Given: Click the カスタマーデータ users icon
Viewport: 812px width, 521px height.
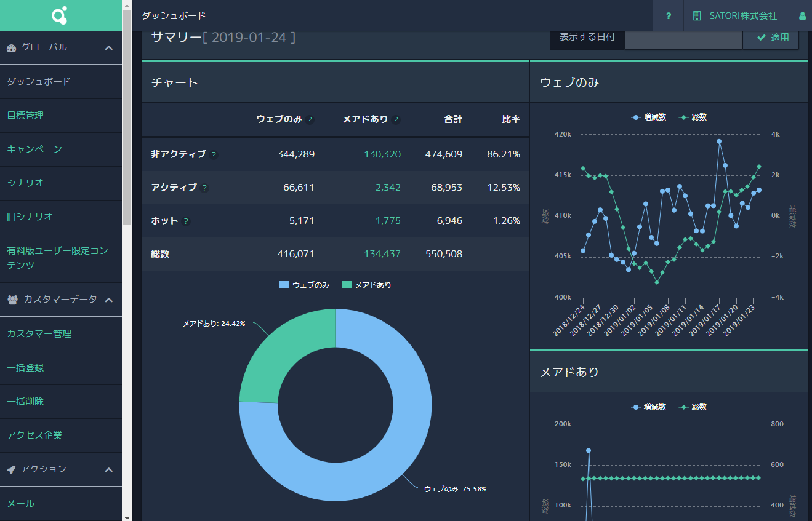Looking at the screenshot, I should [x=13, y=300].
